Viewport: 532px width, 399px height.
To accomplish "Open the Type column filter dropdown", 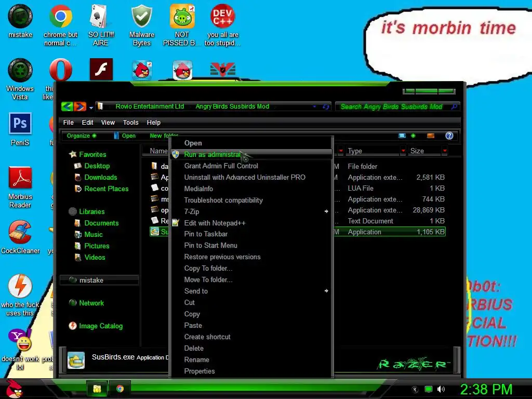I will [x=403, y=151].
